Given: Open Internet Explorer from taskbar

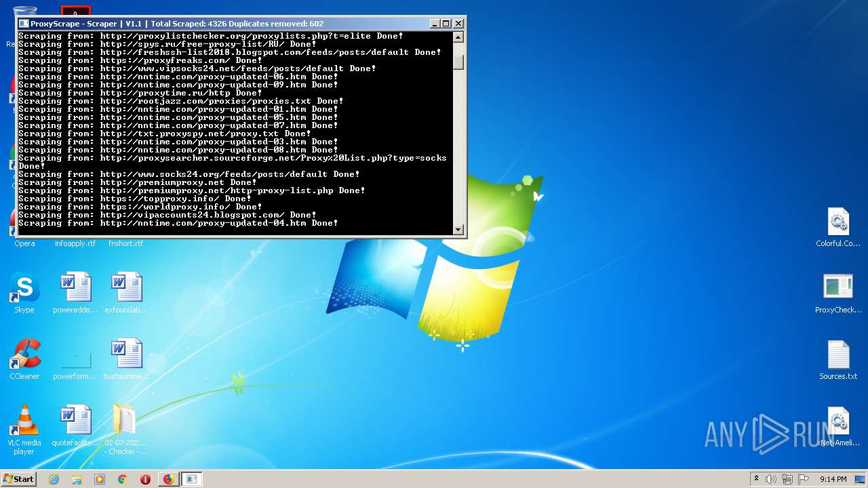Looking at the screenshot, I should coord(54,479).
